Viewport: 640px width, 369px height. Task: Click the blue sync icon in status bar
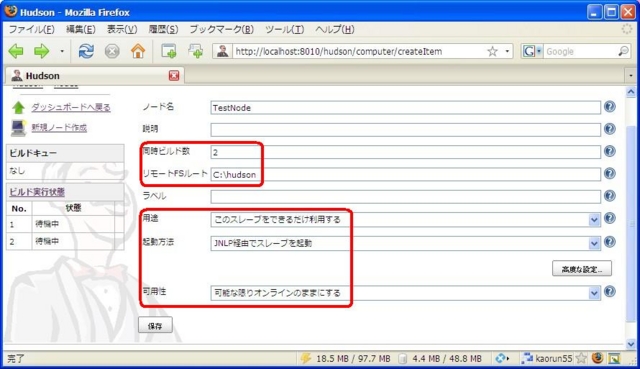pos(501,358)
